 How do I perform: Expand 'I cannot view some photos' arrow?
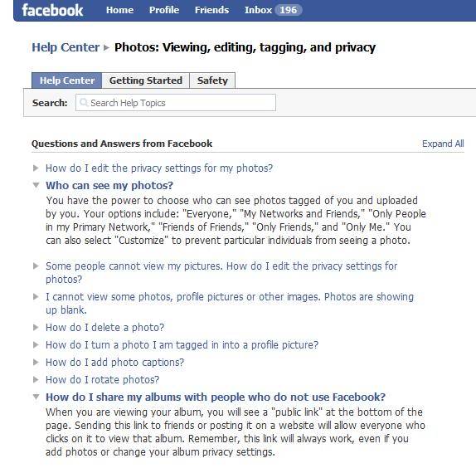[x=36, y=297]
